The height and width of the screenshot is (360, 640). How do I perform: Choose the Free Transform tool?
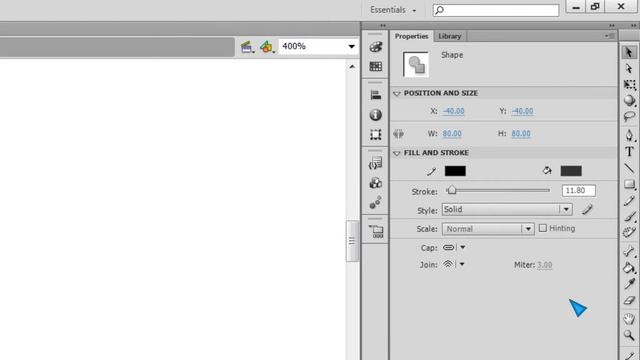tap(629, 84)
